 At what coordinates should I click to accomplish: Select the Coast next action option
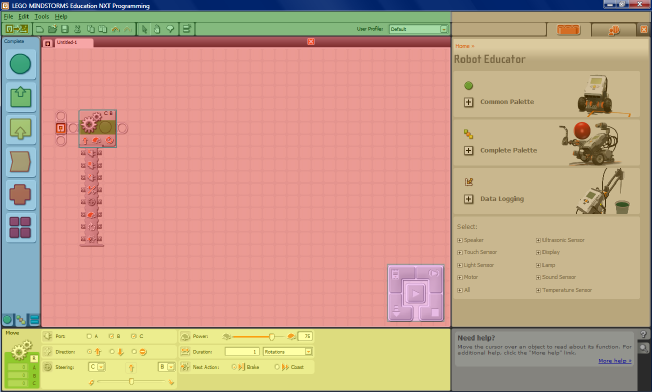click(277, 367)
